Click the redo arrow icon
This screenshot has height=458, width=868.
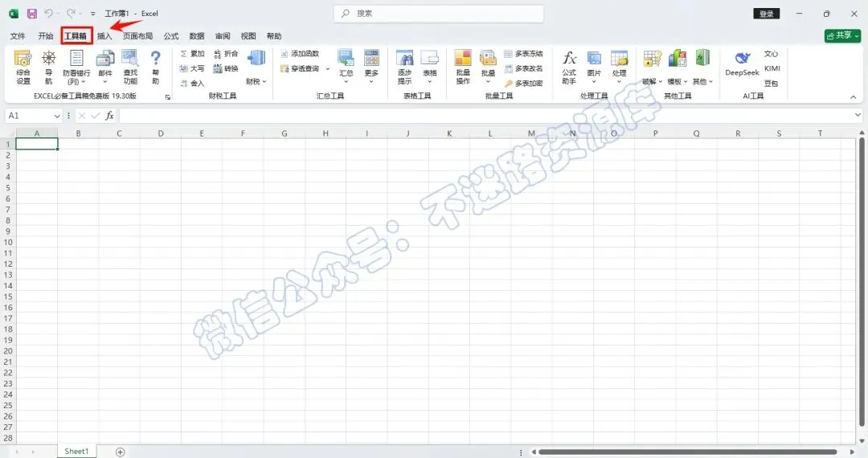pyautogui.click(x=70, y=14)
